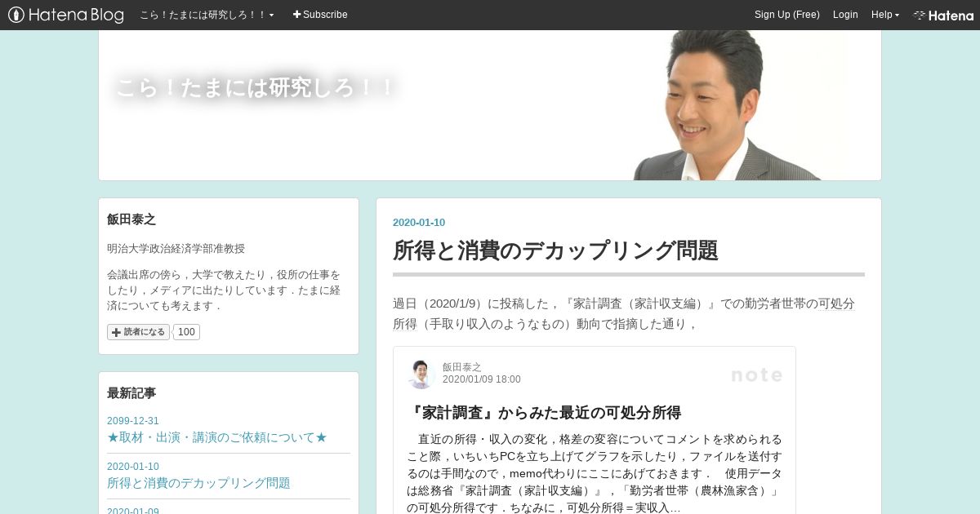Click the excerpt text in the note card
Image resolution: width=980 pixels, height=514 pixels.
[x=595, y=473]
